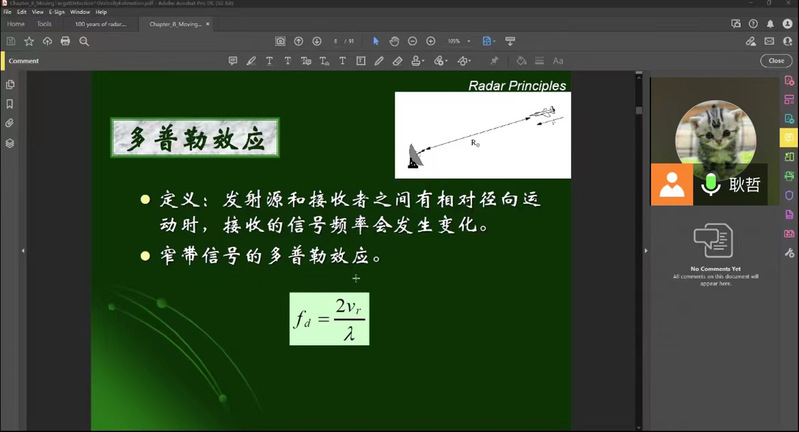Select the Hand pan tool
The image size is (799, 432).
[395, 41]
